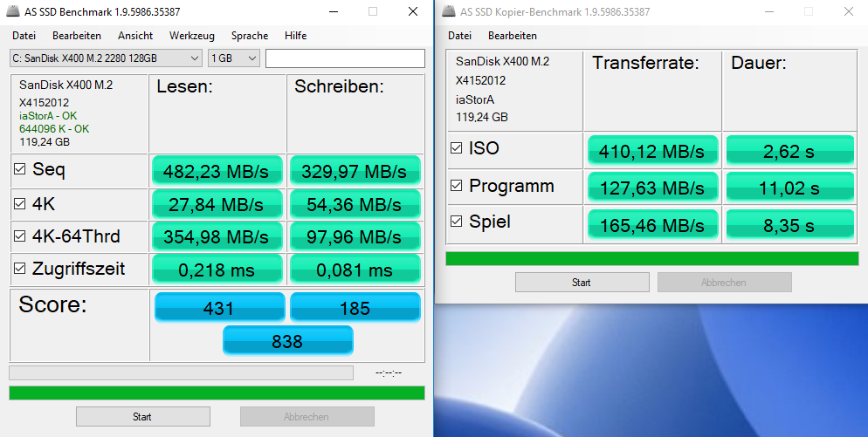
Task: Toggle the Seq test checkbox
Action: (20, 169)
